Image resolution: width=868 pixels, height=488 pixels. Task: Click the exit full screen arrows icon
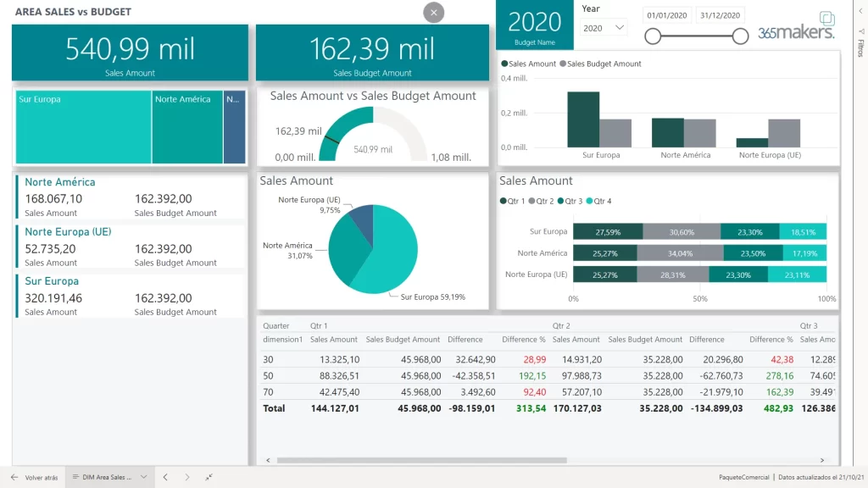(x=209, y=477)
